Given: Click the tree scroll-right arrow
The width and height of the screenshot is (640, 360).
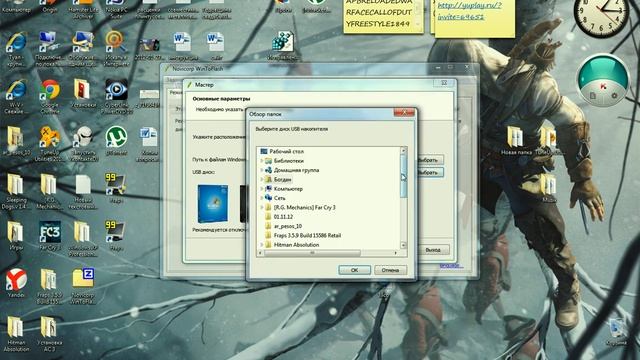Looking at the screenshot, I should tap(396, 253).
